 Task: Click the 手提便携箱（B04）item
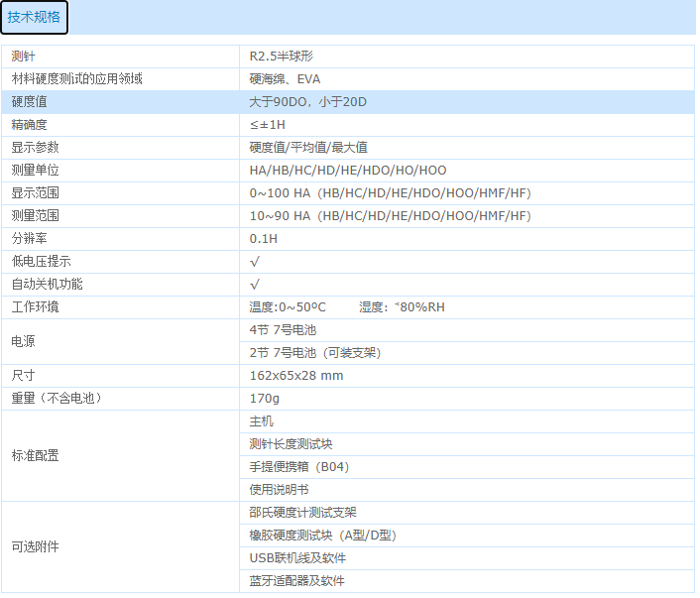pyautogui.click(x=298, y=467)
